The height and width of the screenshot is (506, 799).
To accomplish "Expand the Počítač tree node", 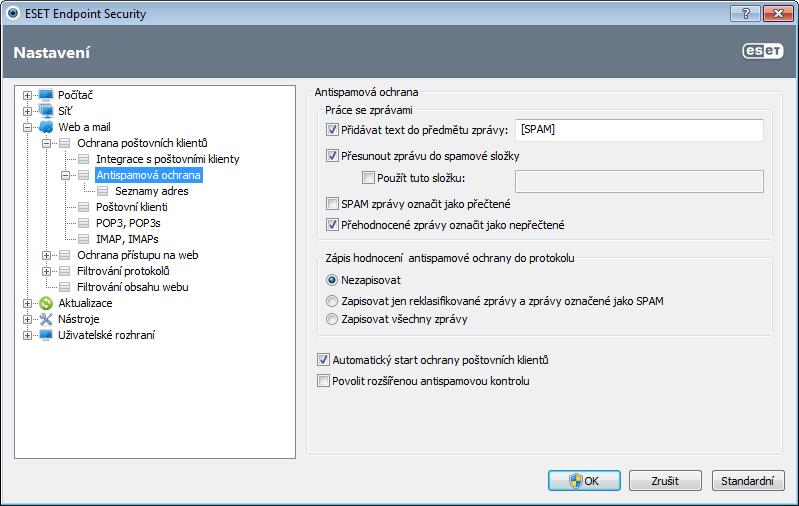I will [x=28, y=95].
